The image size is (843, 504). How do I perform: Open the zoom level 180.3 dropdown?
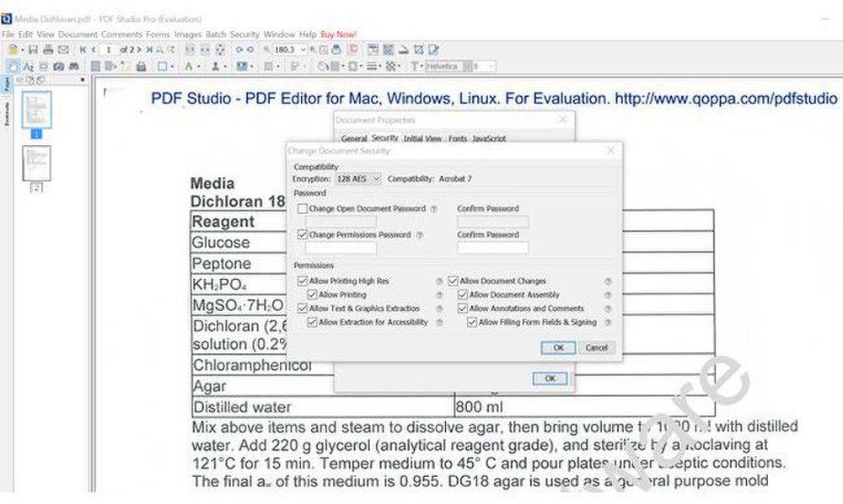click(303, 50)
